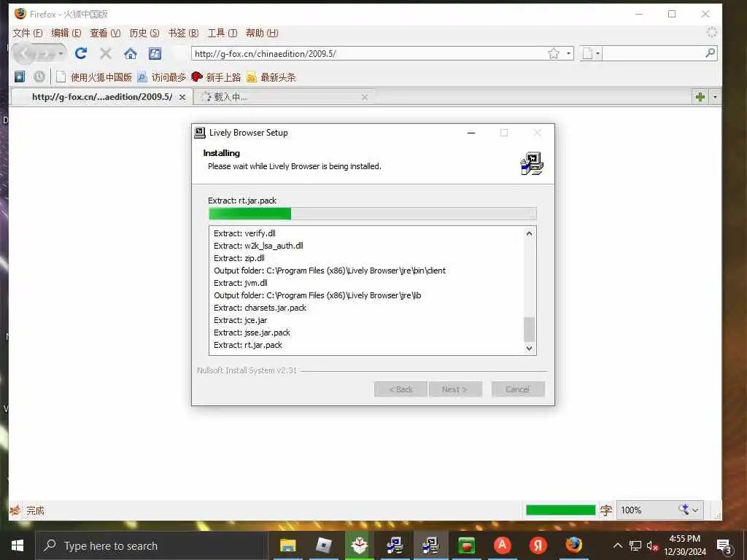747x560 pixels.
Task: Close the 载入中 loading tab
Action: click(365, 97)
